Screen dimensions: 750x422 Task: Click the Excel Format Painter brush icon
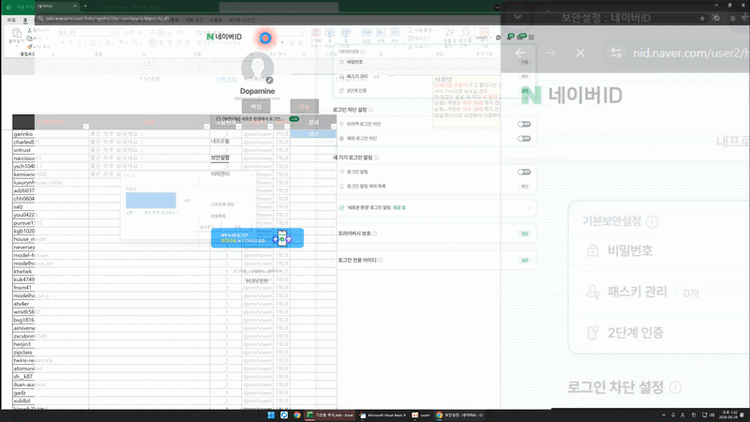coord(30,46)
